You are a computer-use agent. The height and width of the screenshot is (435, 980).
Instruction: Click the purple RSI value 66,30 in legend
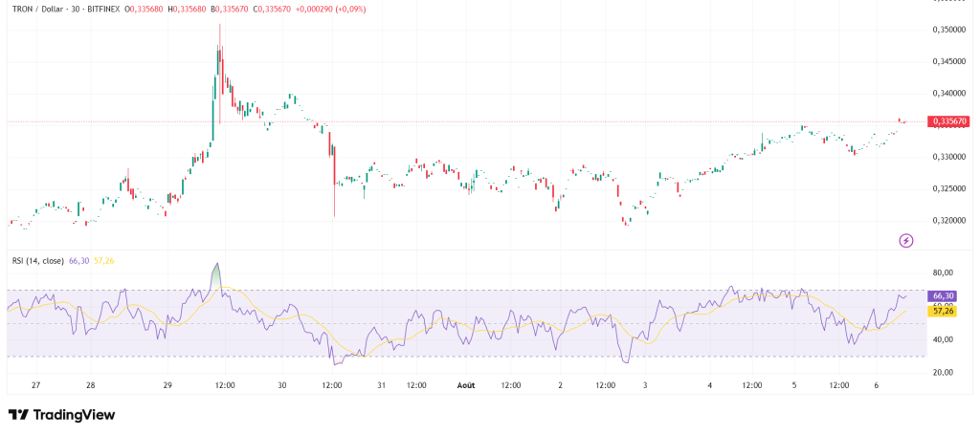click(x=78, y=261)
